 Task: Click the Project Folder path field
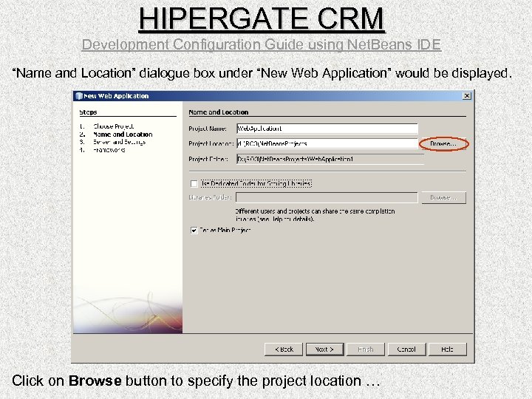(330, 159)
